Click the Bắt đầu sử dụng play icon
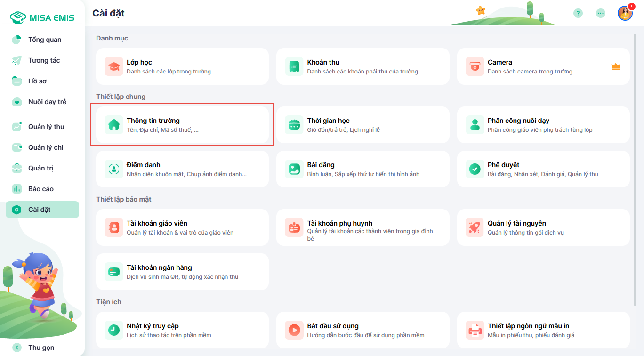Image resolution: width=644 pixels, height=356 pixels. [x=294, y=331]
